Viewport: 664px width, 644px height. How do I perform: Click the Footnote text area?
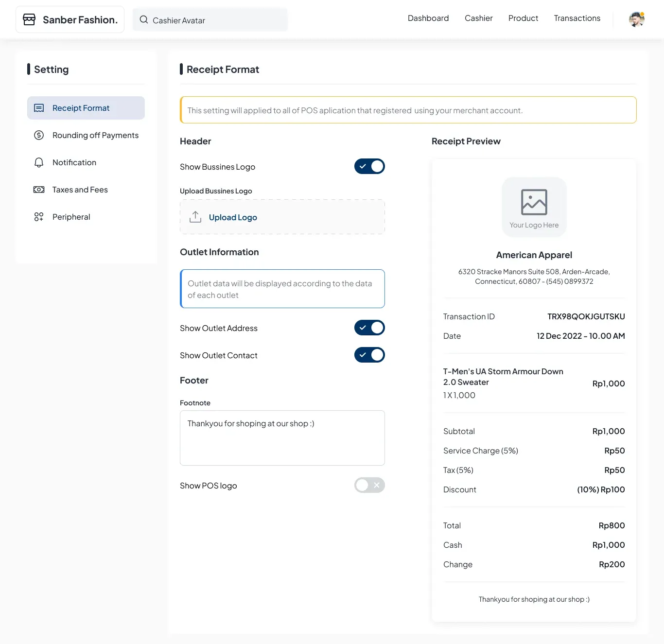pyautogui.click(x=282, y=438)
